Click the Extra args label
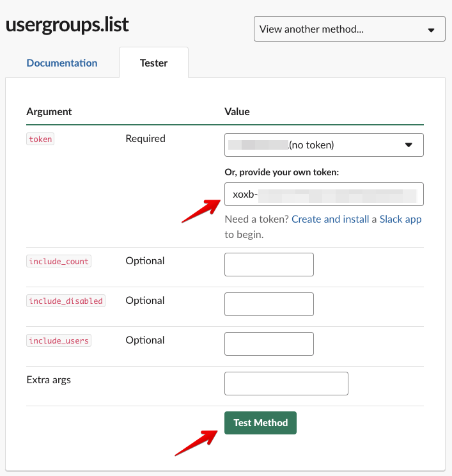 49,380
